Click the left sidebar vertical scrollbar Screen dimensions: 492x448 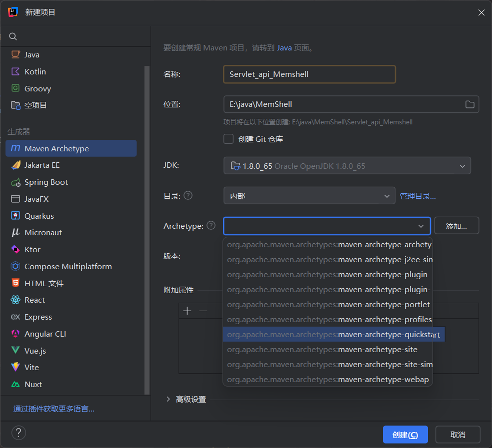[146, 225]
